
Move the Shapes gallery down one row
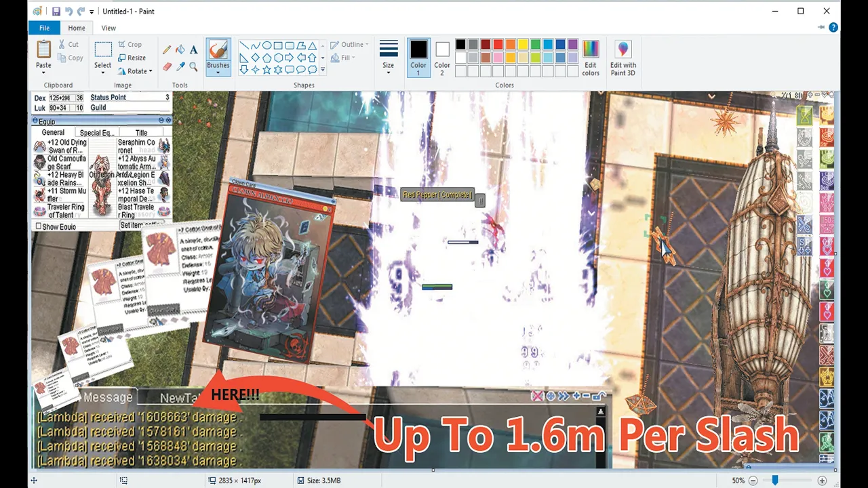pyautogui.click(x=323, y=58)
